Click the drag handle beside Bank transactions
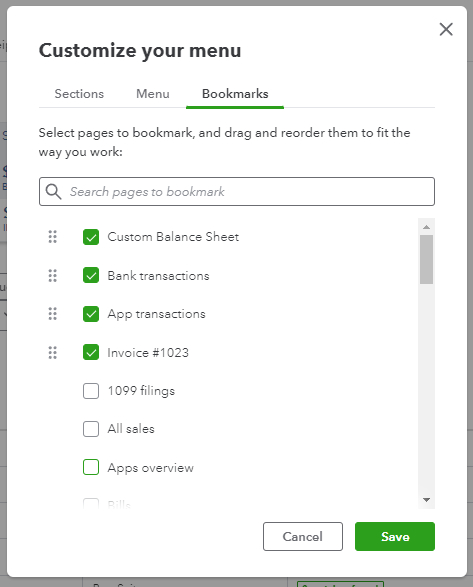Viewport: 473px width, 587px height. pyautogui.click(x=53, y=276)
